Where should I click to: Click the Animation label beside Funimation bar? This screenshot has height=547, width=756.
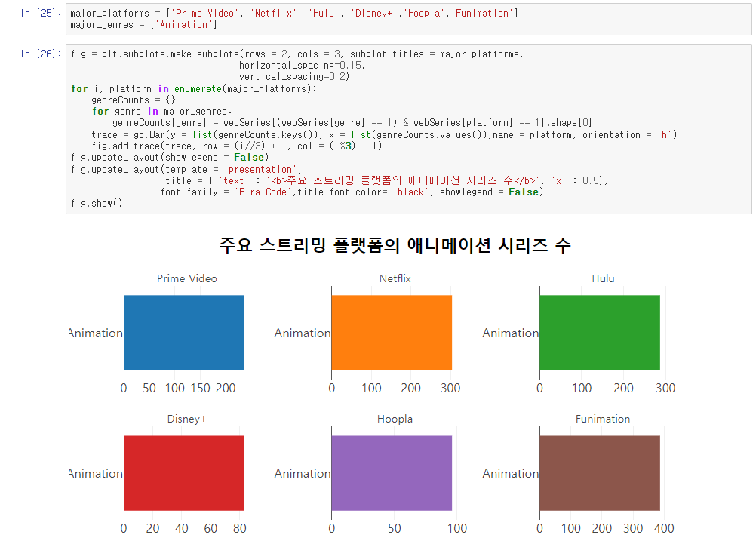click(511, 473)
